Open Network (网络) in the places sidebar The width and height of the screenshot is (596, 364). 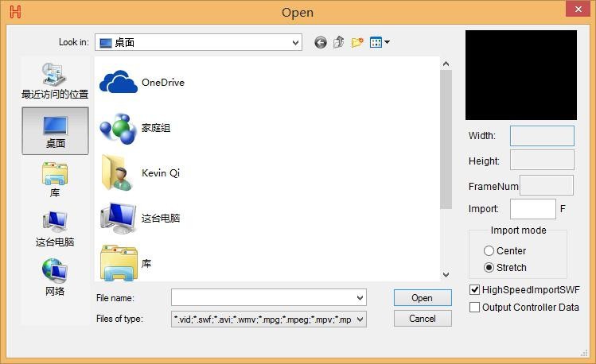[55, 277]
